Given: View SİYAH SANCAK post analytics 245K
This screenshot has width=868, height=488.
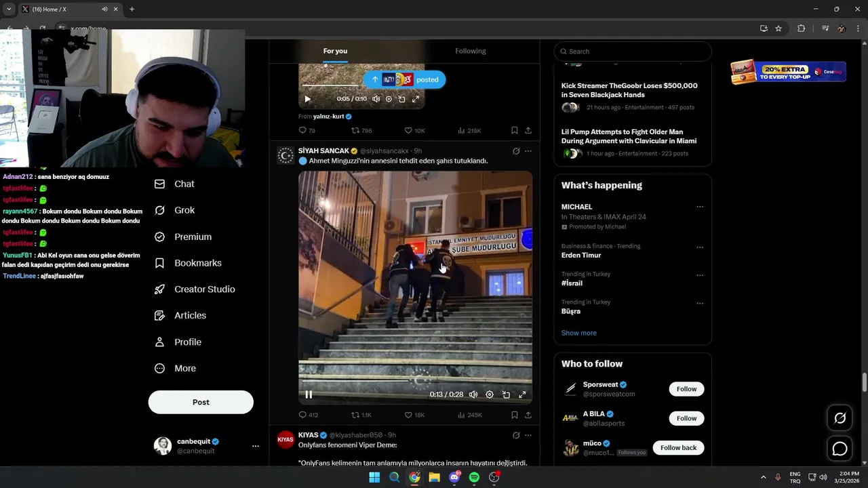Looking at the screenshot, I should point(469,415).
